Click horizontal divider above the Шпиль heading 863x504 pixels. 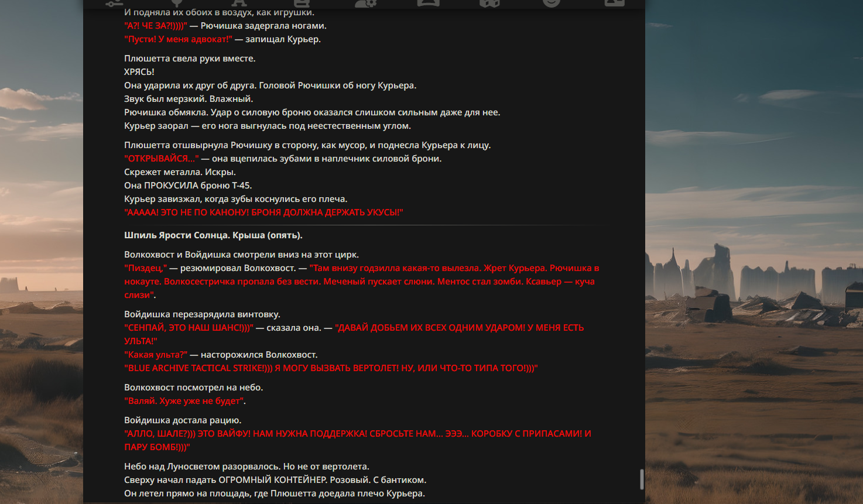point(364,225)
